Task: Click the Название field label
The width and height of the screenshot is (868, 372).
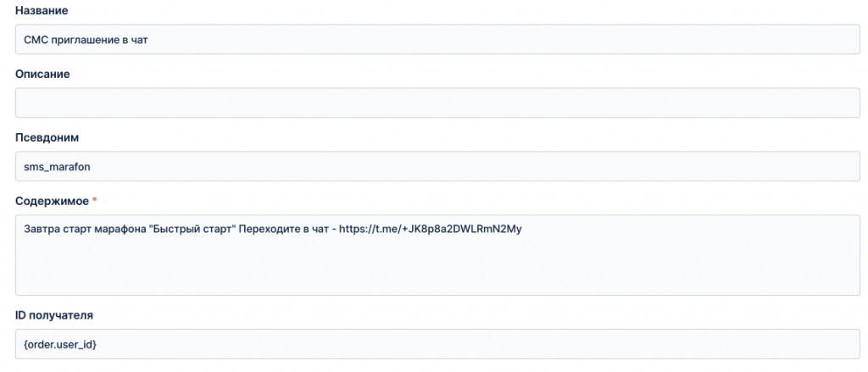Action: pyautogui.click(x=42, y=10)
